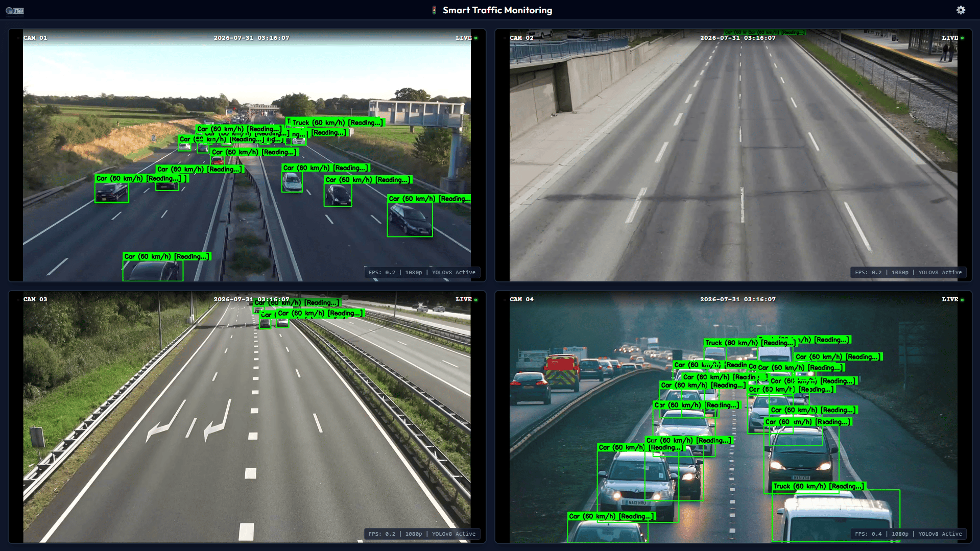Click the UTeM logo in the header
Screen dimensions: 980x551
click(15, 10)
